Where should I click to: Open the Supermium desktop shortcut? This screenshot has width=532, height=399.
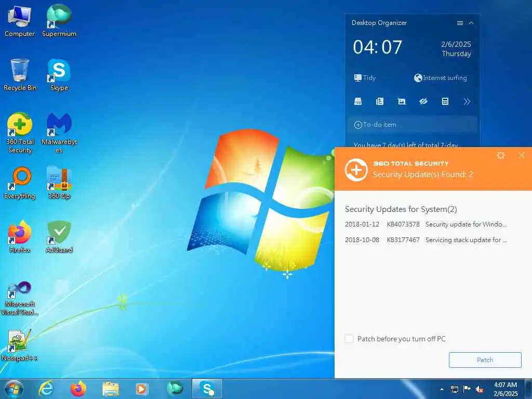pyautogui.click(x=59, y=21)
